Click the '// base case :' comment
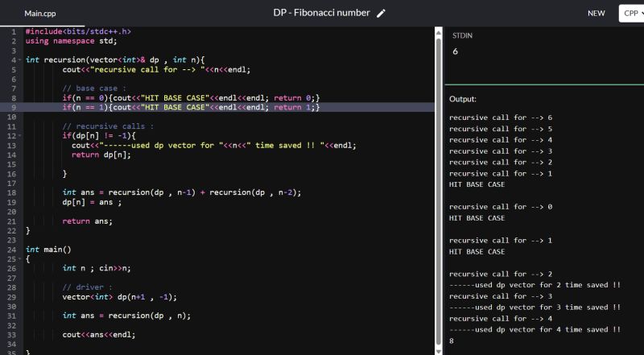Viewport: 644px width, 355px height. tap(94, 89)
